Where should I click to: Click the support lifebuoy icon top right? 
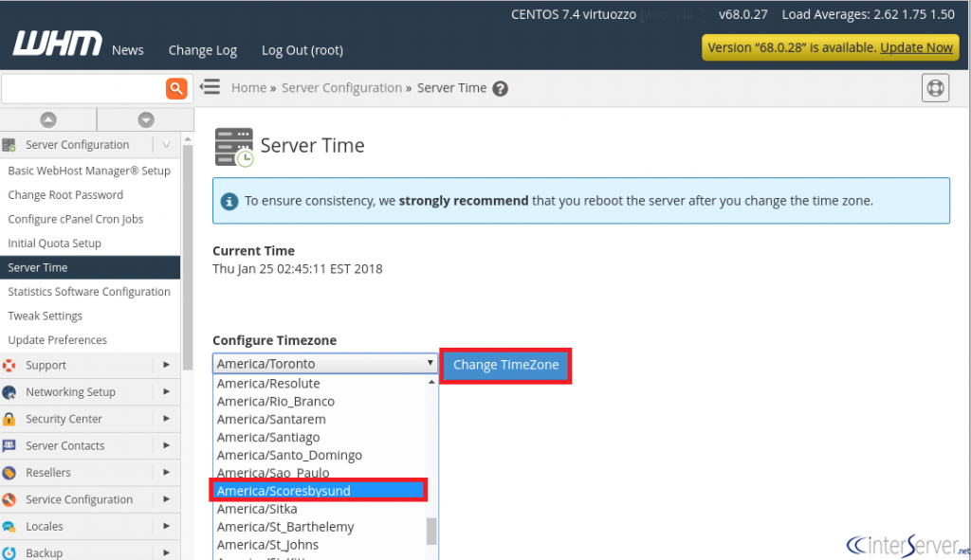935,88
